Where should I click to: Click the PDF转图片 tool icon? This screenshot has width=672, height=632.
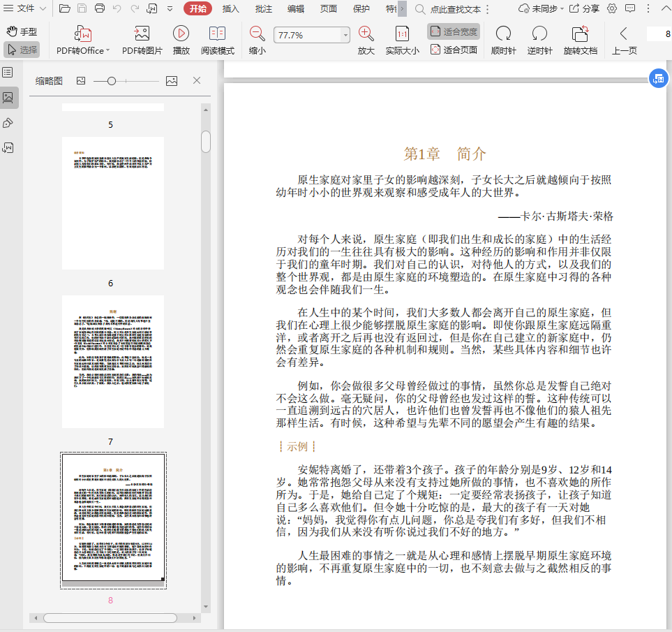pyautogui.click(x=142, y=34)
